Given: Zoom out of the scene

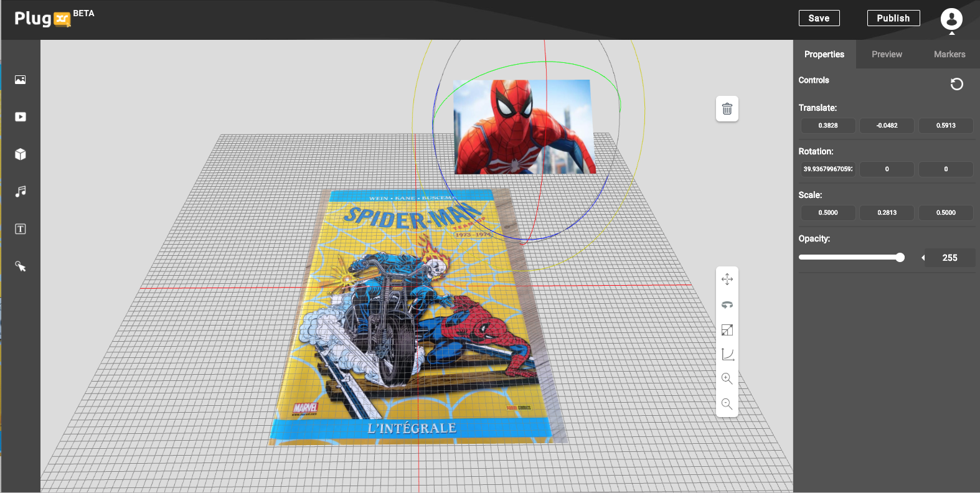Looking at the screenshot, I should [x=727, y=404].
